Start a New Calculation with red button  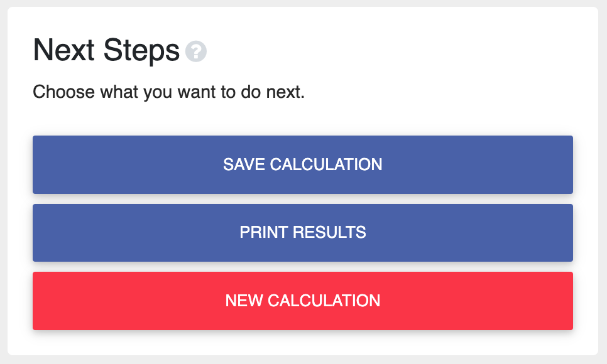point(303,301)
